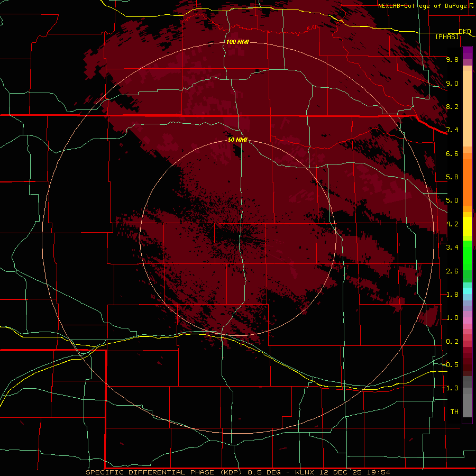The height and width of the screenshot is (476, 476).
Task: Click the 1.8 legend value
Action: pos(452,295)
